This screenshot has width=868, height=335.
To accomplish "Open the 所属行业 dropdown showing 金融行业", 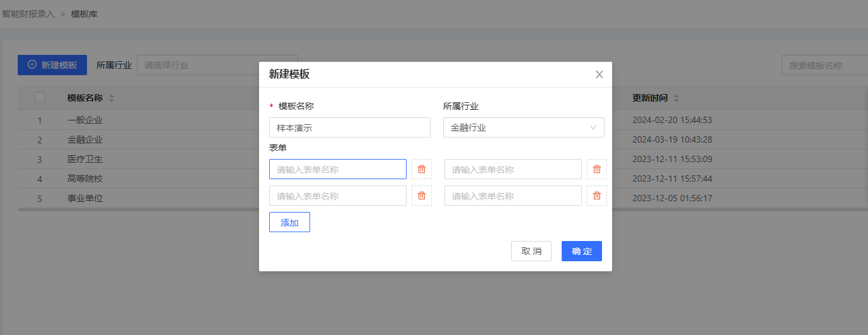I will tap(523, 127).
